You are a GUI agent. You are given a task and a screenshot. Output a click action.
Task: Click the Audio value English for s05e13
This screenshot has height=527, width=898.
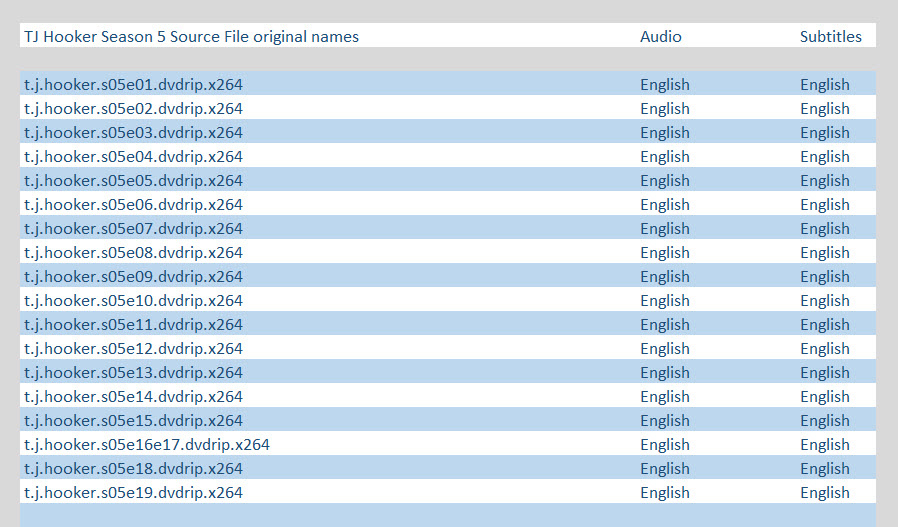click(x=664, y=373)
